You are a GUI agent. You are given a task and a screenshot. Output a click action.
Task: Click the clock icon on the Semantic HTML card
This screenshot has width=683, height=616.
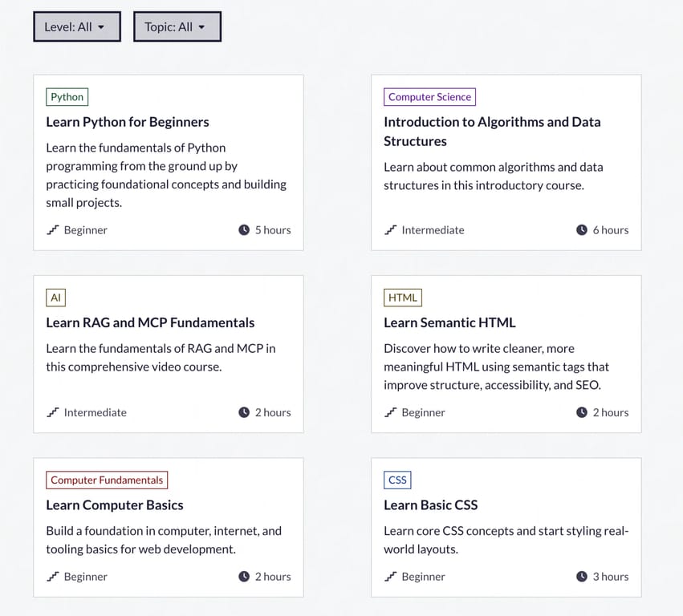click(582, 411)
